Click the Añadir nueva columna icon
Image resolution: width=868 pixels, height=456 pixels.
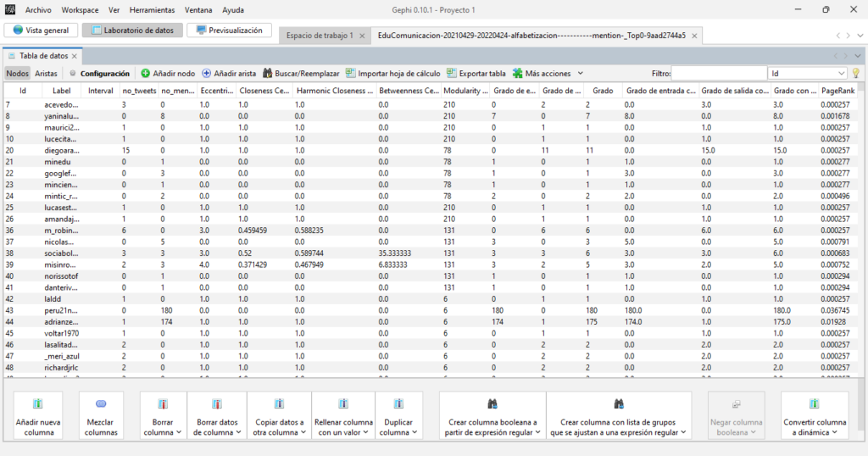(37, 403)
